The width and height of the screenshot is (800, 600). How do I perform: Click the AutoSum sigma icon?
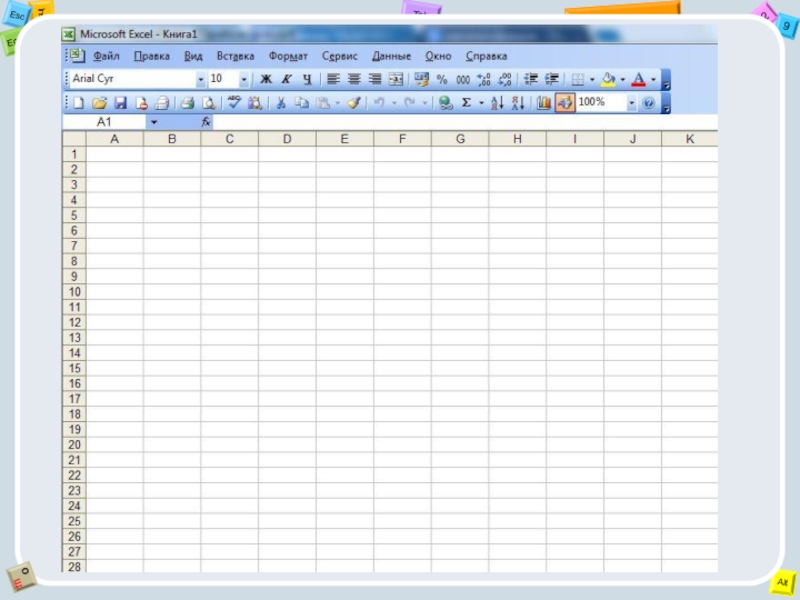click(466, 103)
